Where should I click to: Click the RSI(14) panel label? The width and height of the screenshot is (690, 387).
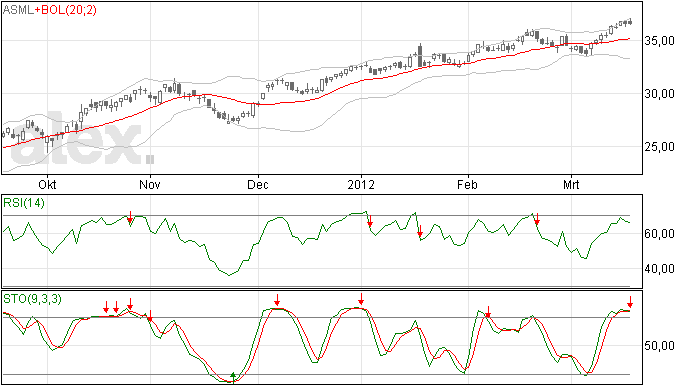click(x=24, y=203)
